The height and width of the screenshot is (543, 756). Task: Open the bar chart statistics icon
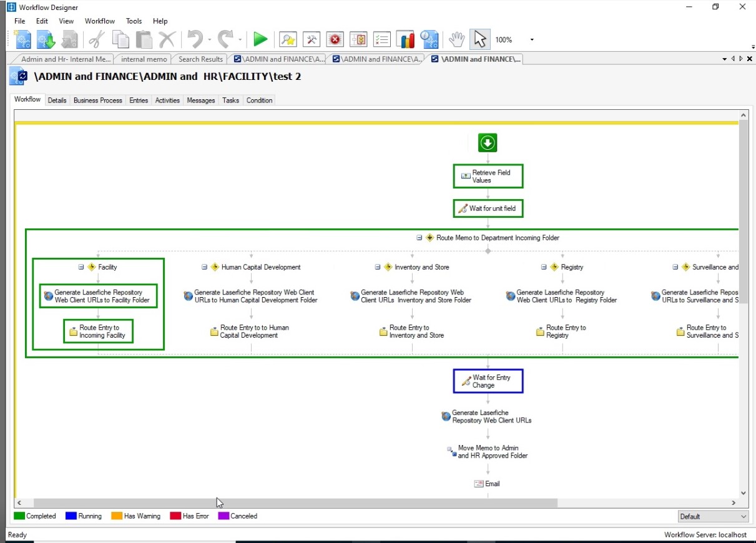(406, 39)
